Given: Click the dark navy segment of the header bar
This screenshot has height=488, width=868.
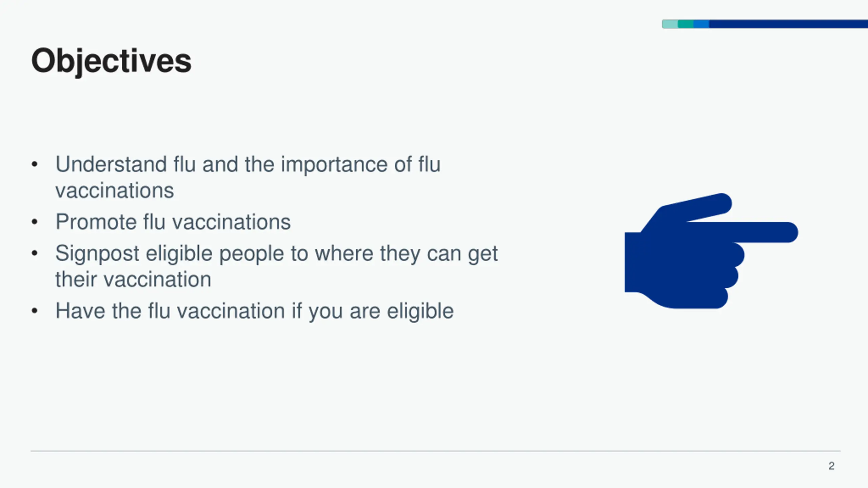Looking at the screenshot, I should tap(787, 24).
